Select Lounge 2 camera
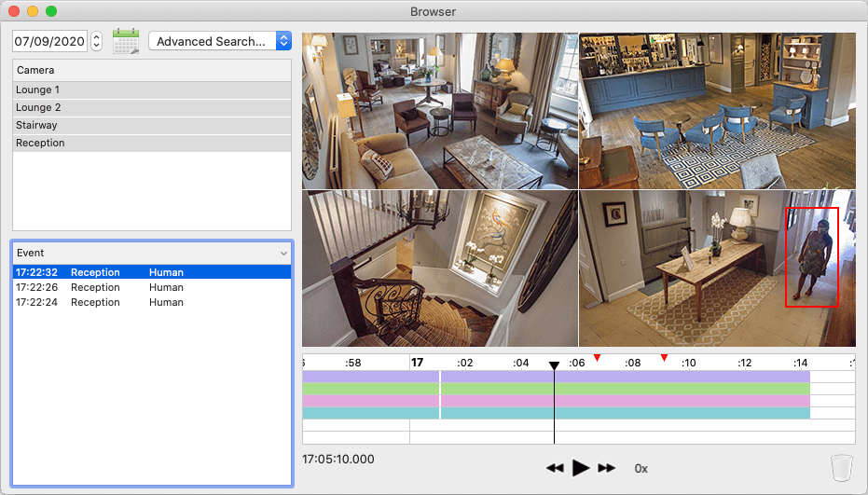This screenshot has width=868, height=495. (151, 107)
